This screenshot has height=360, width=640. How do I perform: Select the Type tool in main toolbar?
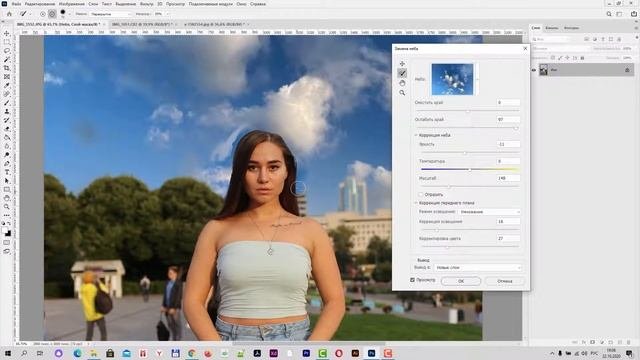click(7, 172)
